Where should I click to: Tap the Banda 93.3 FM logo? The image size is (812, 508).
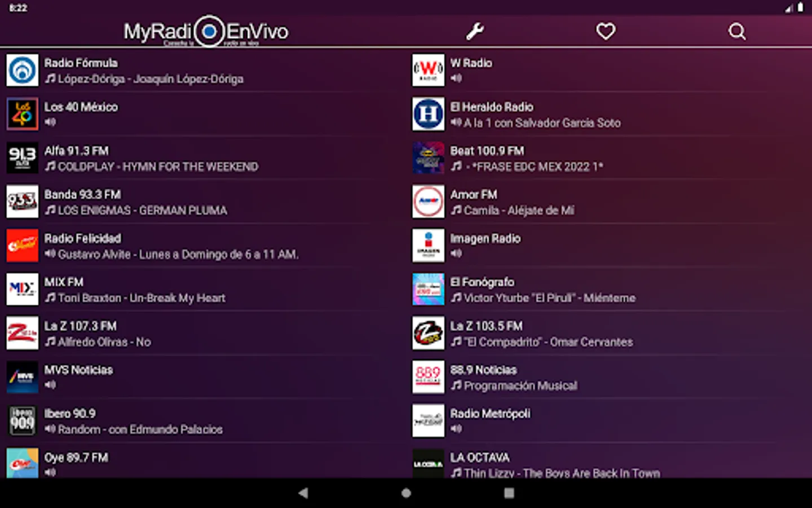23,202
